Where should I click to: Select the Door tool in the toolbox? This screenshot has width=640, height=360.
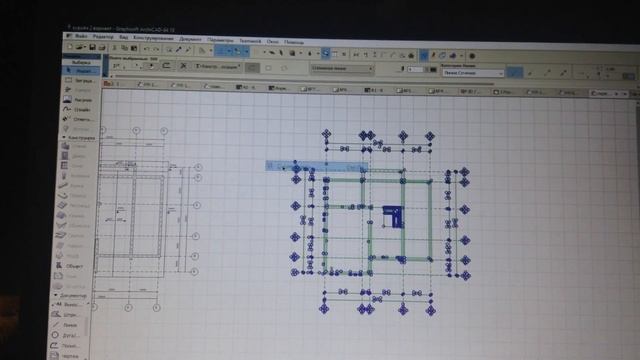75,156
